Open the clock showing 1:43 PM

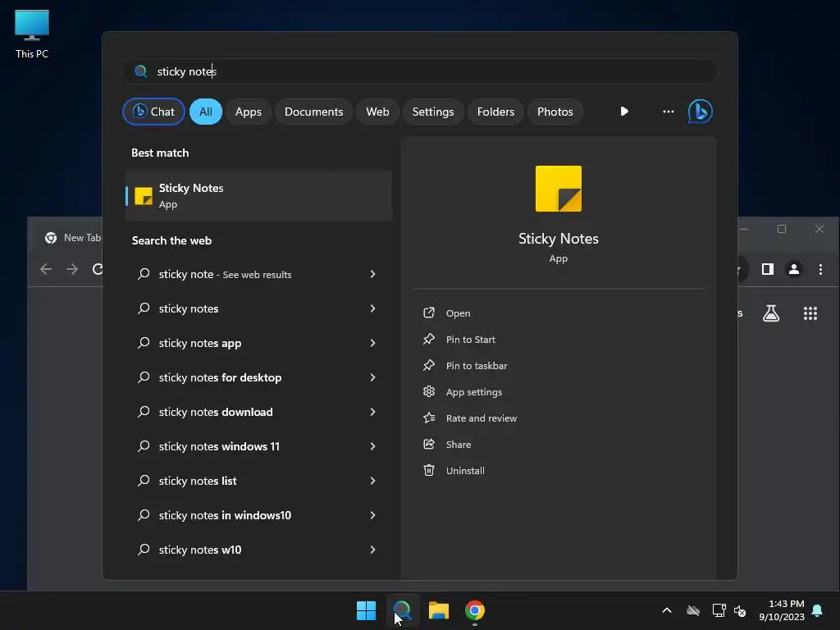point(781,610)
